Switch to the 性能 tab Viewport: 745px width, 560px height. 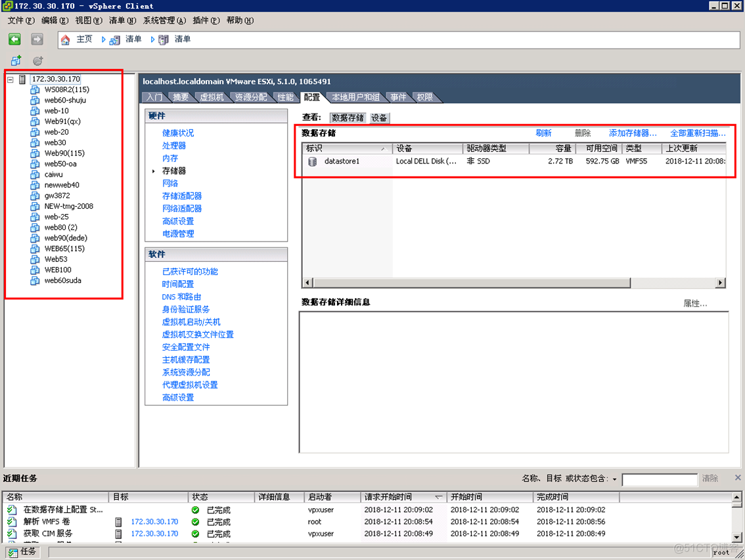pyautogui.click(x=285, y=97)
